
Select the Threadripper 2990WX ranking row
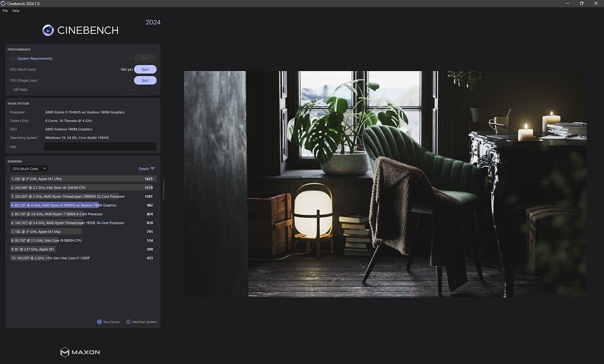click(83, 197)
